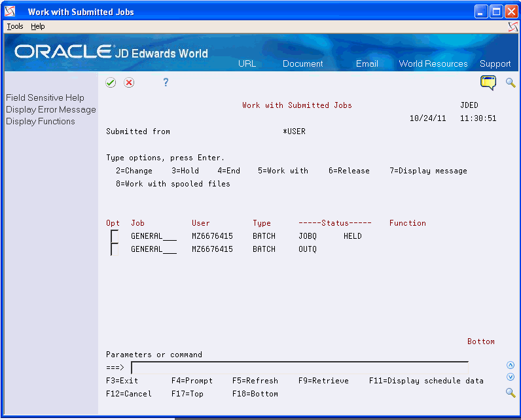Click the magnifier icon beside the speech bubble
The height and width of the screenshot is (420, 521).
511,82
